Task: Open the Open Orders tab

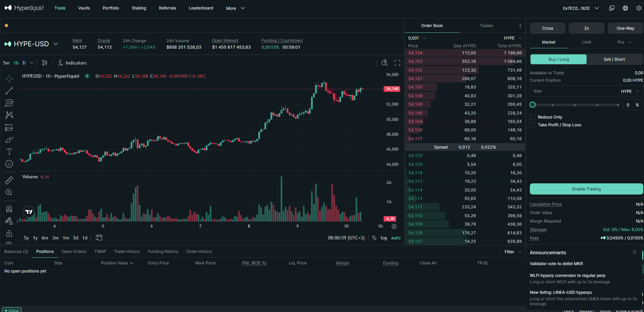Action: click(74, 252)
